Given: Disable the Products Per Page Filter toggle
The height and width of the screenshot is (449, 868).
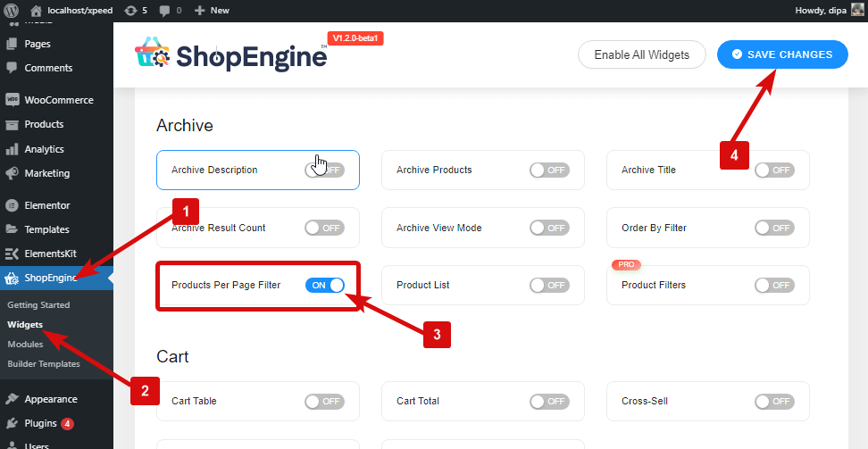Looking at the screenshot, I should coord(324,285).
